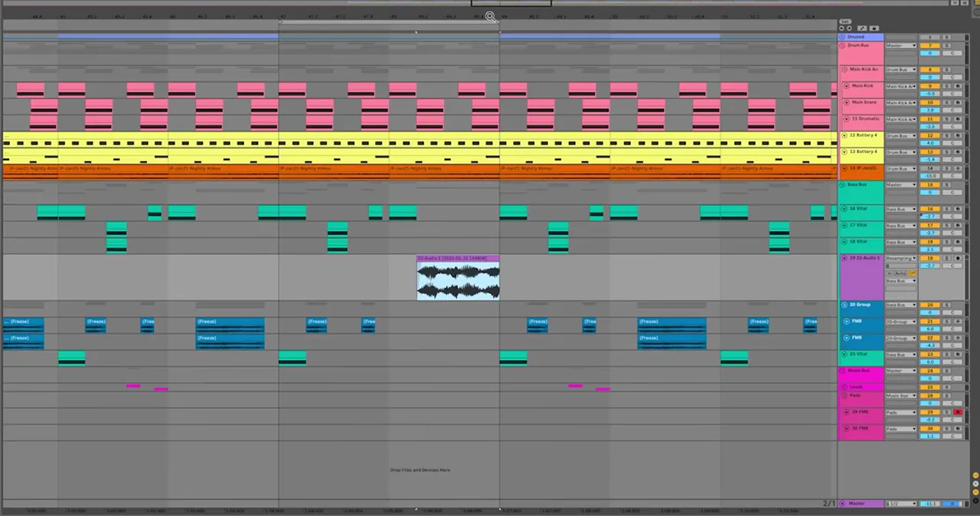Viewport: 980px width, 516px height.
Task: Solo the 13 Battery 4 track
Action: click(x=946, y=152)
